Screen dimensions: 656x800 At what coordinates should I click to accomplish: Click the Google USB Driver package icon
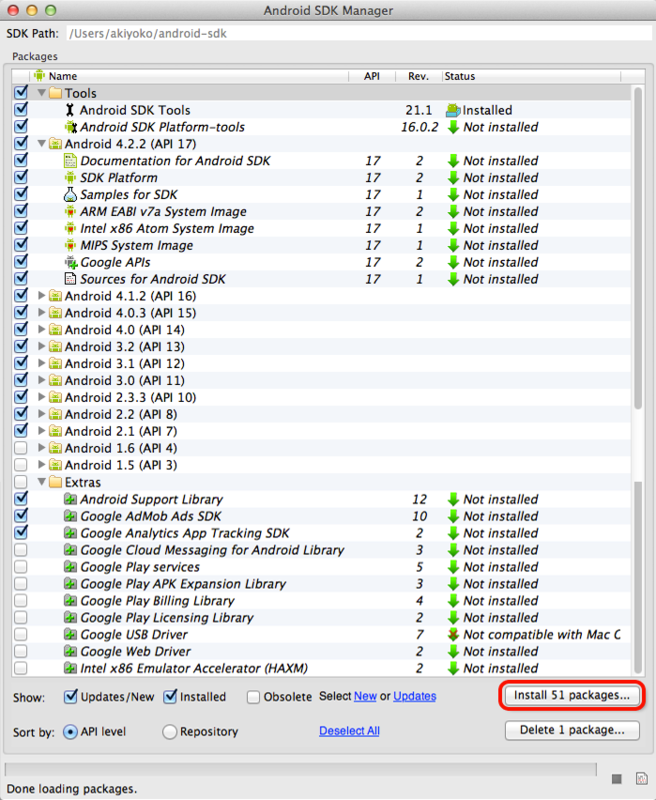[x=70, y=634]
